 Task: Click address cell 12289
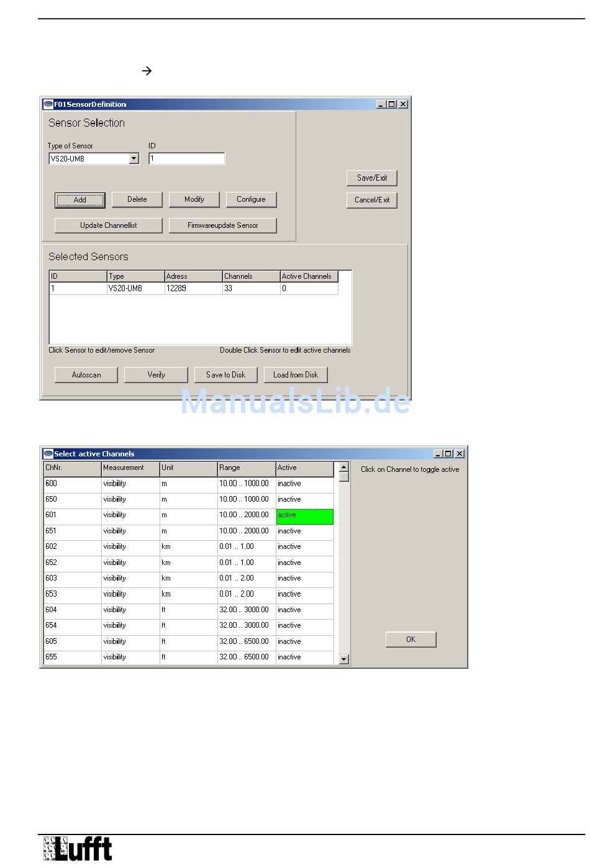pos(193,289)
